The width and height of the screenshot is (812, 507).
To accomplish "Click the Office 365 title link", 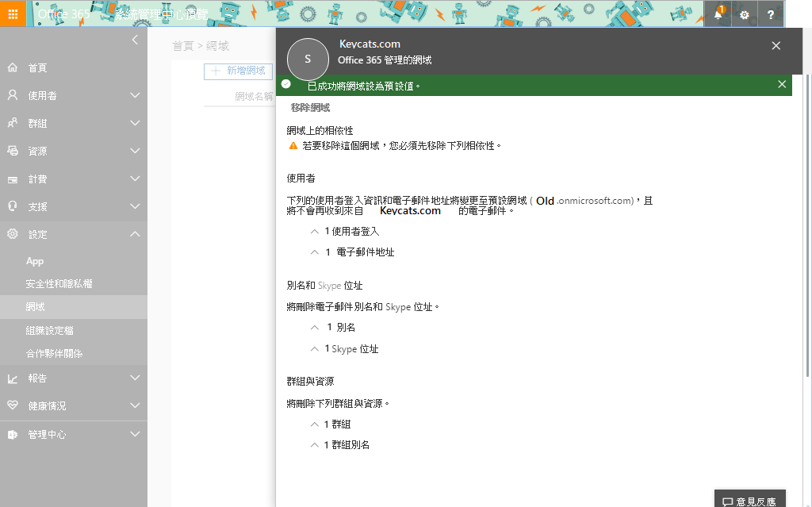I will (x=63, y=14).
